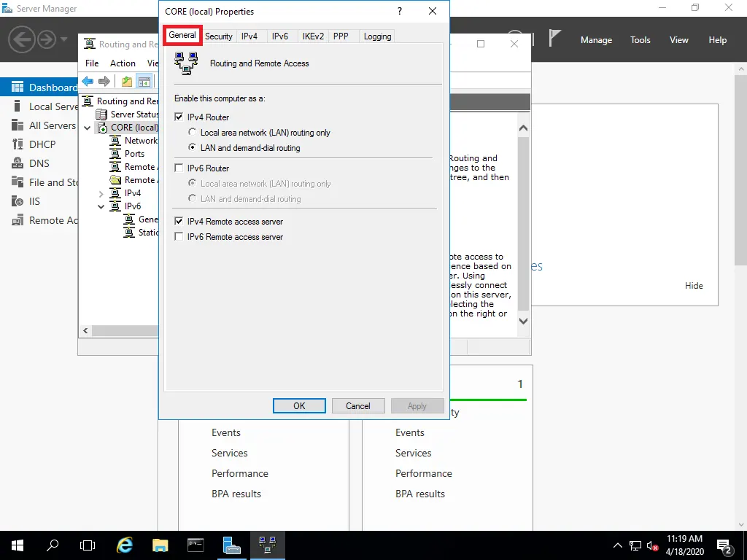Click Server Manager back navigation arrow

(22, 39)
